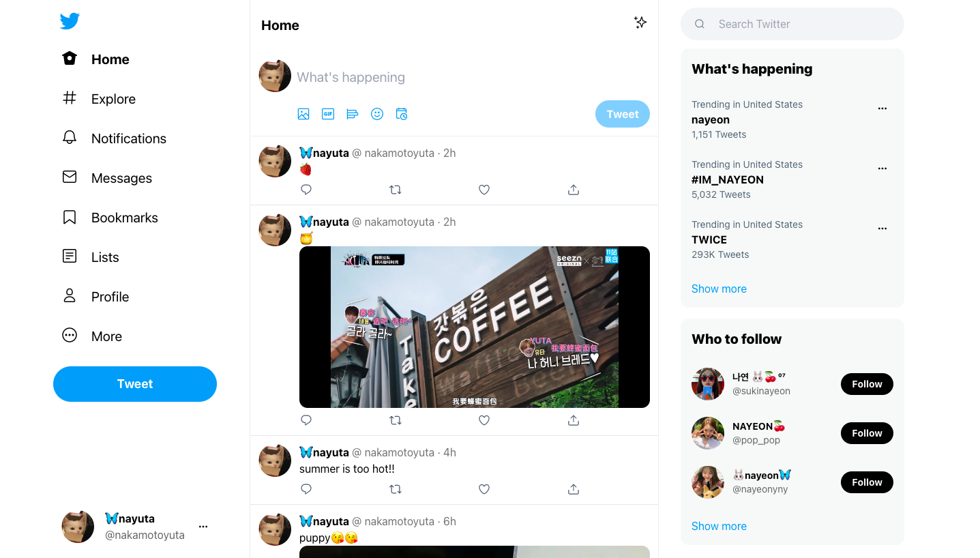Reply to the summer is too hot tweet
The width and height of the screenshot is (980, 558).
coord(306,489)
